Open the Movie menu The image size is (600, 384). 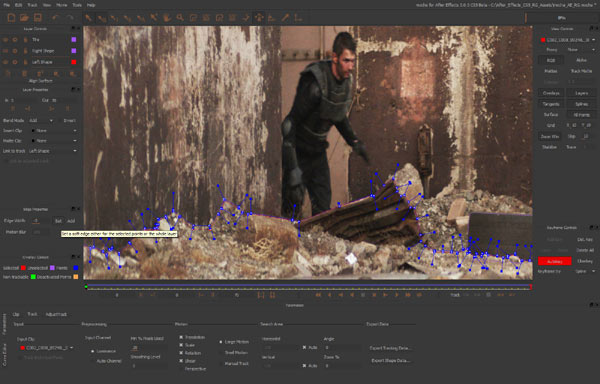pos(62,5)
